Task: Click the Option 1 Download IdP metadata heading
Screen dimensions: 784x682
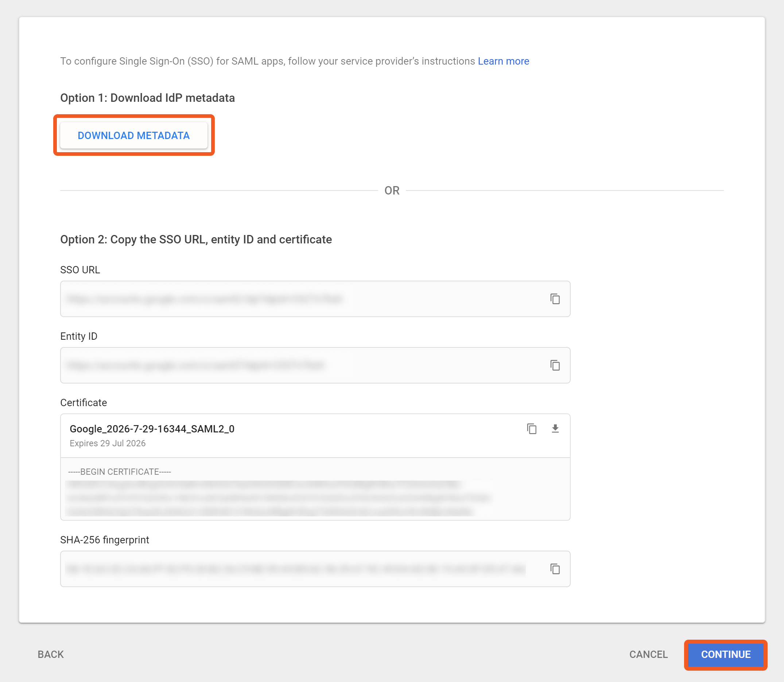Action: 147,98
